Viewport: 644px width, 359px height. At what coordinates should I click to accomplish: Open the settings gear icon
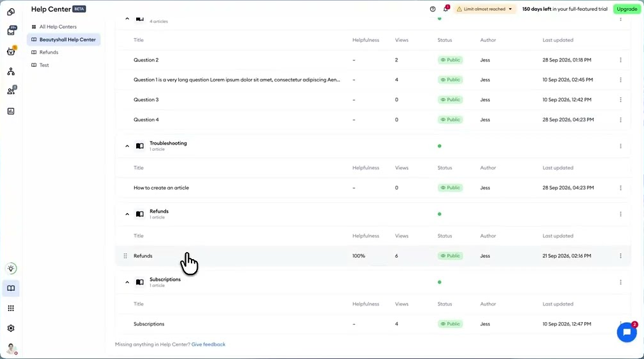[11, 328]
